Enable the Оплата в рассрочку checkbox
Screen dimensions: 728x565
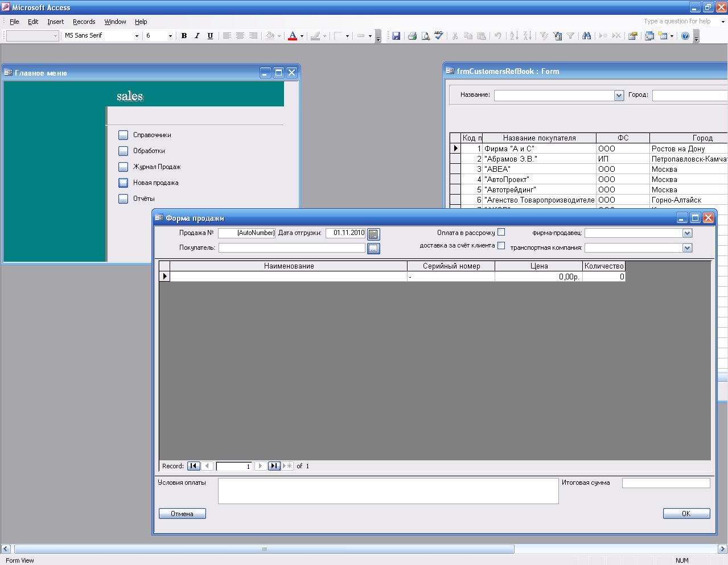pyautogui.click(x=501, y=232)
